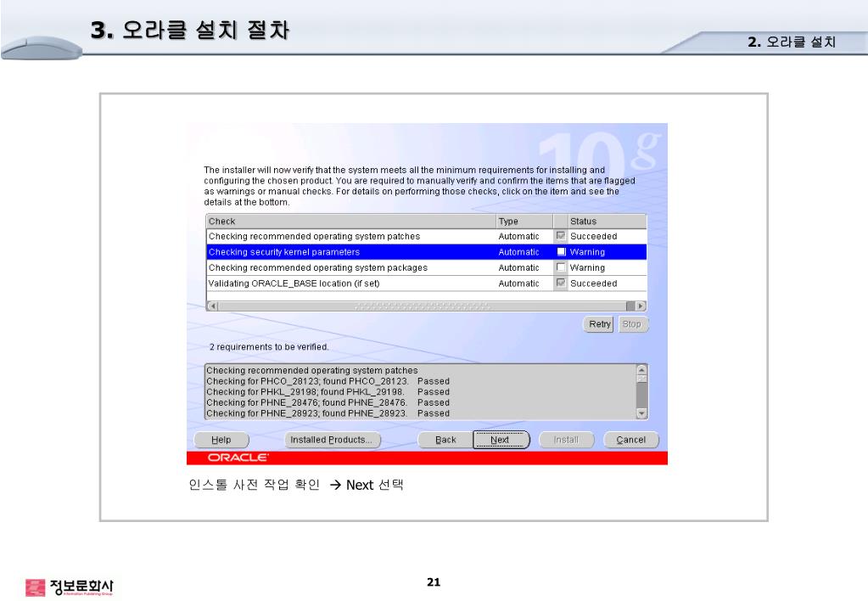Viewport: 868px width, 601px height.
Task: Click Succeeded status of system patches
Action: click(593, 237)
